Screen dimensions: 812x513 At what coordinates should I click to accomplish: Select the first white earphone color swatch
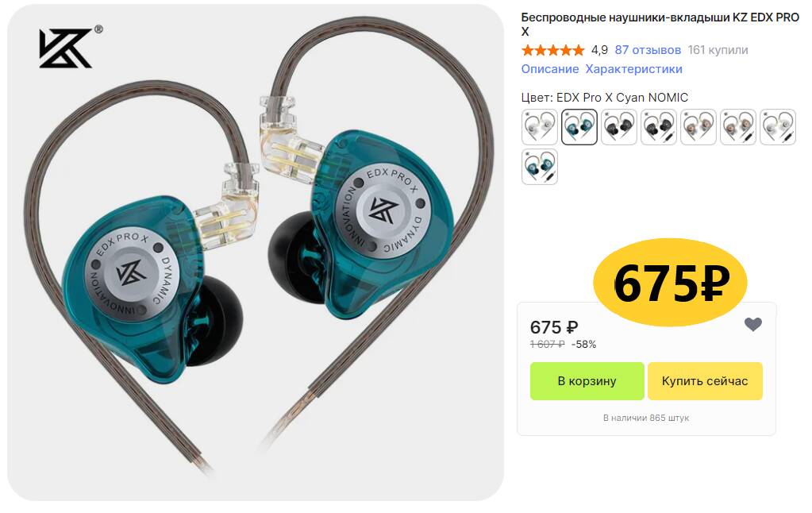[x=540, y=127]
